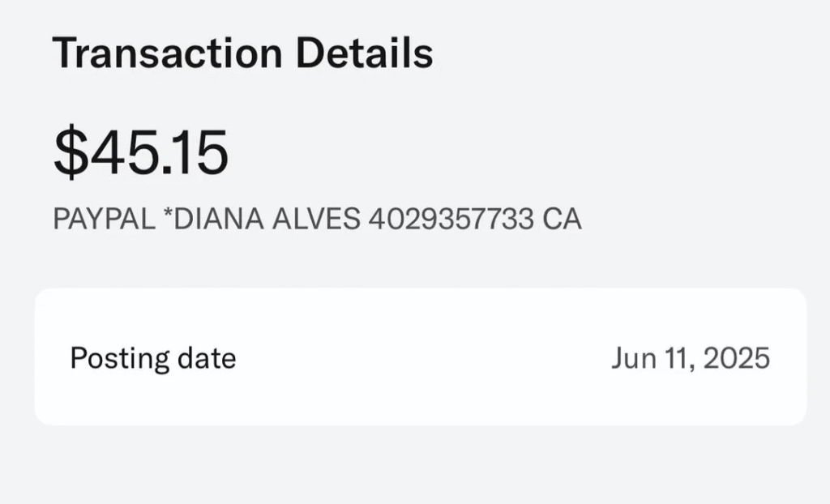
Task: Click the word Transaction in the heading
Action: (167, 53)
